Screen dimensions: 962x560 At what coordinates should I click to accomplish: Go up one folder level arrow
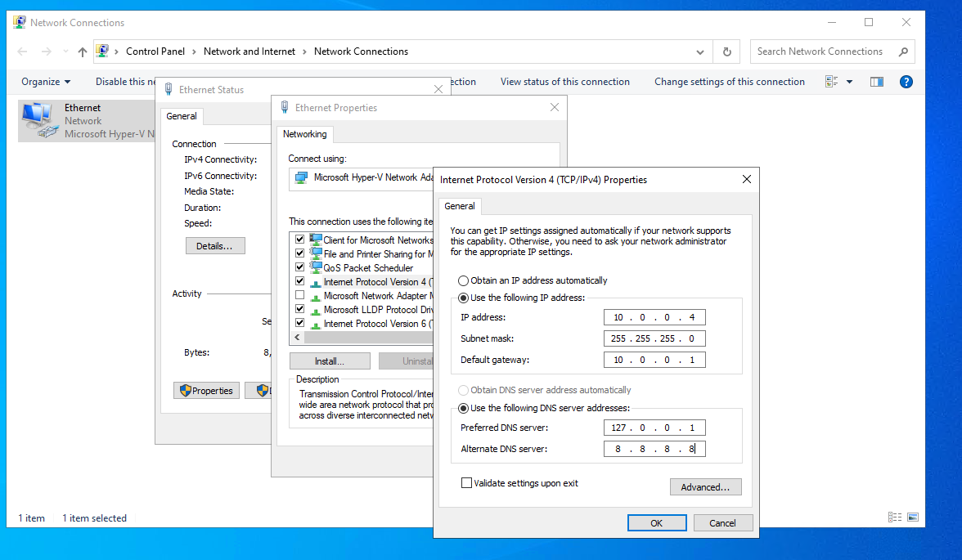(82, 52)
